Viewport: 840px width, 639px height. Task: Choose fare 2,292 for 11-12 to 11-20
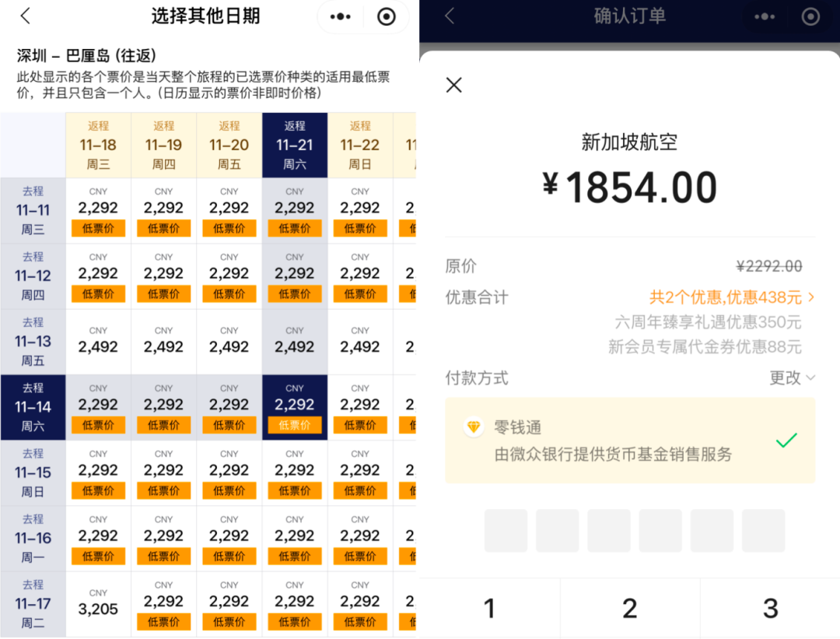229,276
